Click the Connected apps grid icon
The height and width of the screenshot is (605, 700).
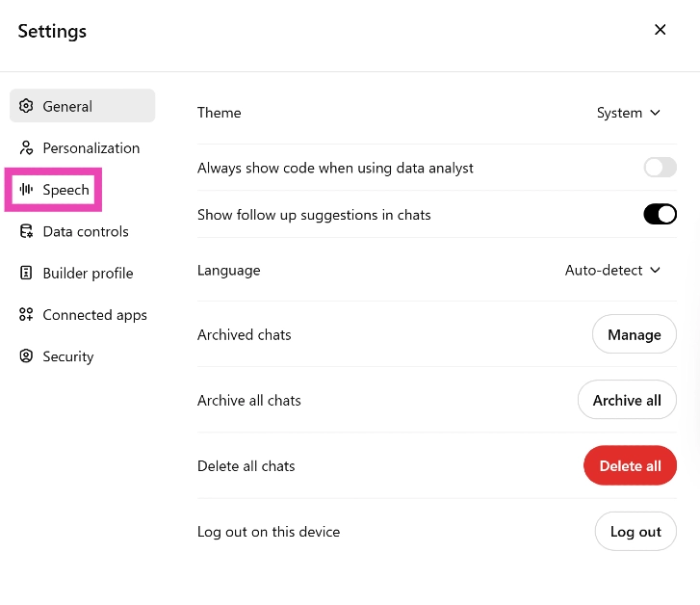[x=26, y=315]
